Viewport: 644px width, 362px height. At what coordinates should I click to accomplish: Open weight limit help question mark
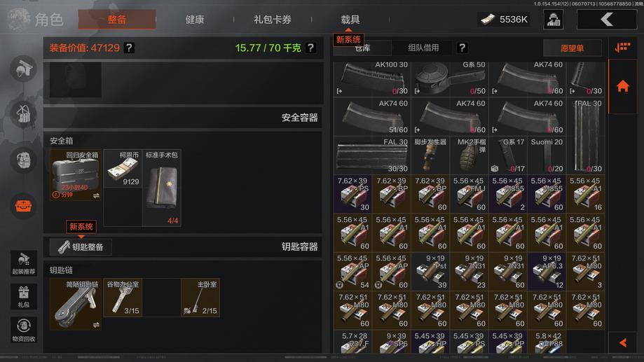point(311,48)
